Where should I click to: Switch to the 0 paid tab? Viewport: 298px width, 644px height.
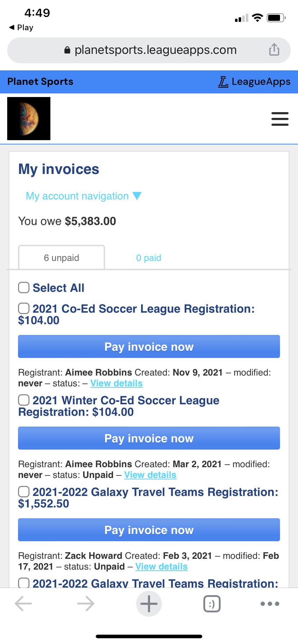tap(148, 258)
